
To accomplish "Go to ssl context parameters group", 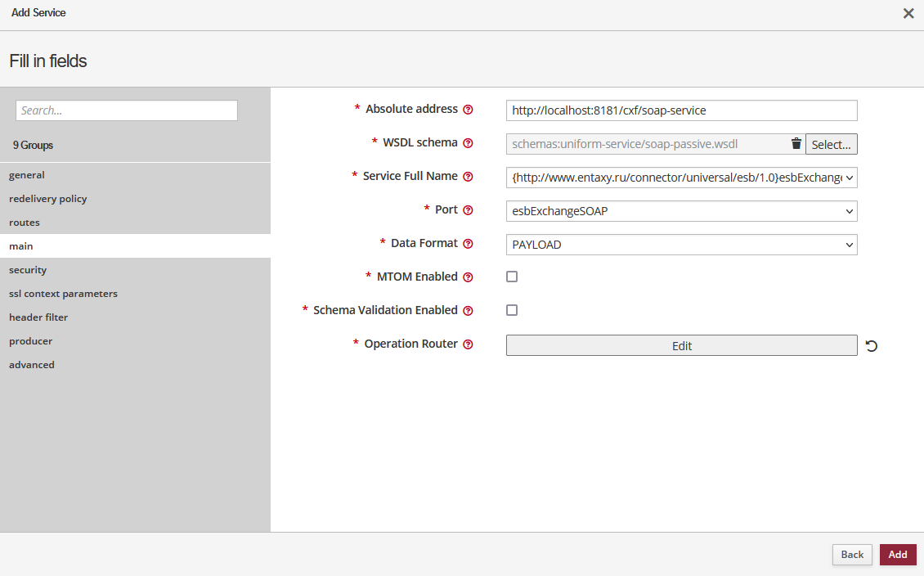I will (63, 294).
